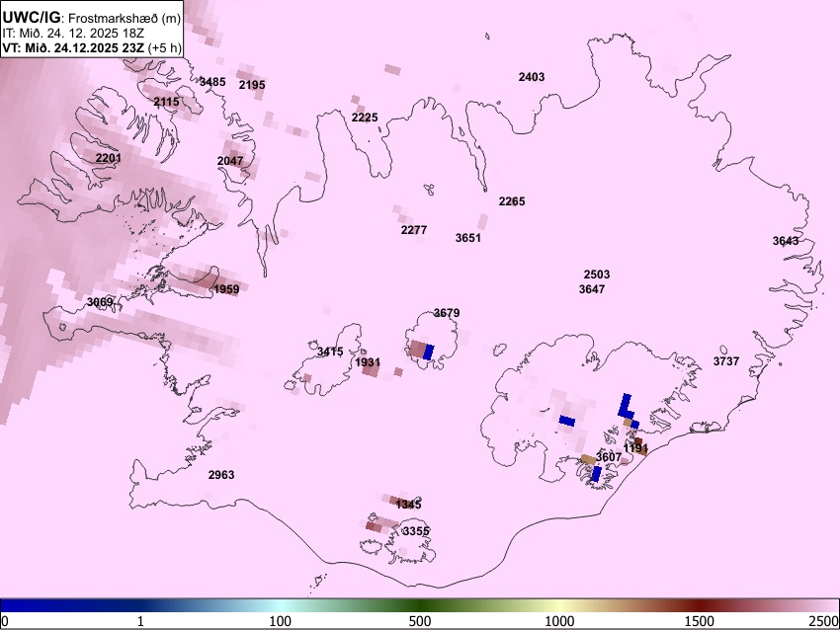Click the VT valid time line
Image resolution: width=840 pixels, height=630 pixels.
tap(92, 47)
